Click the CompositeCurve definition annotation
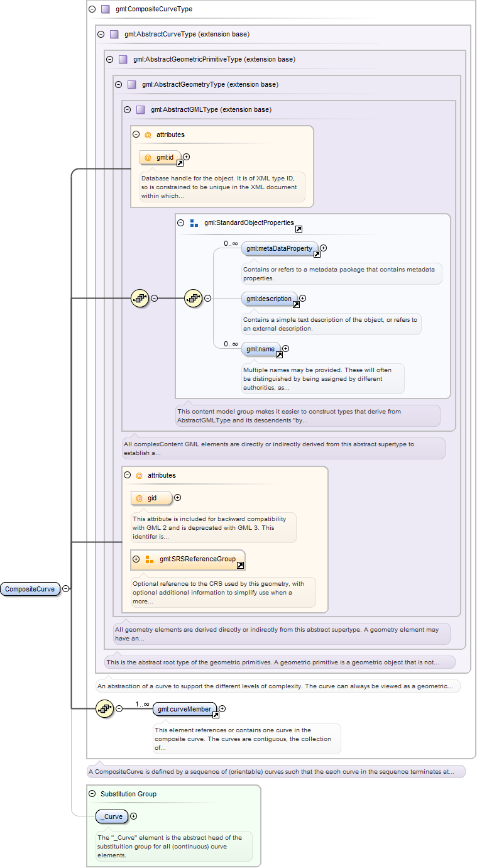The image size is (477, 868). pos(276,771)
